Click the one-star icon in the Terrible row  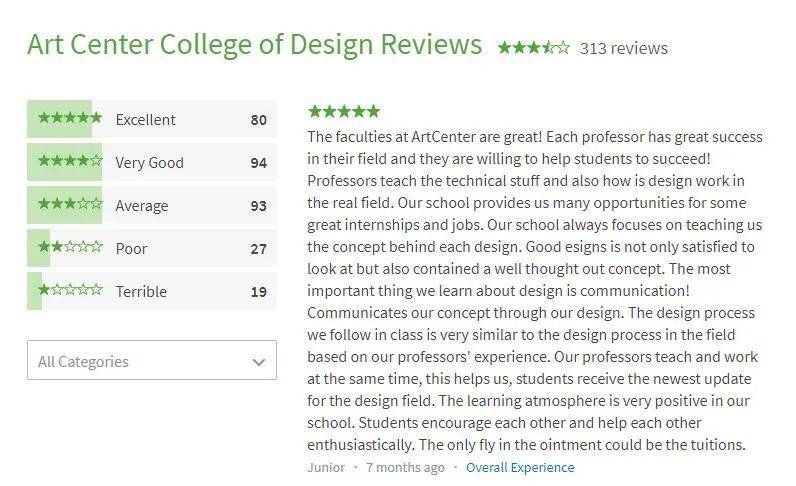70,291
